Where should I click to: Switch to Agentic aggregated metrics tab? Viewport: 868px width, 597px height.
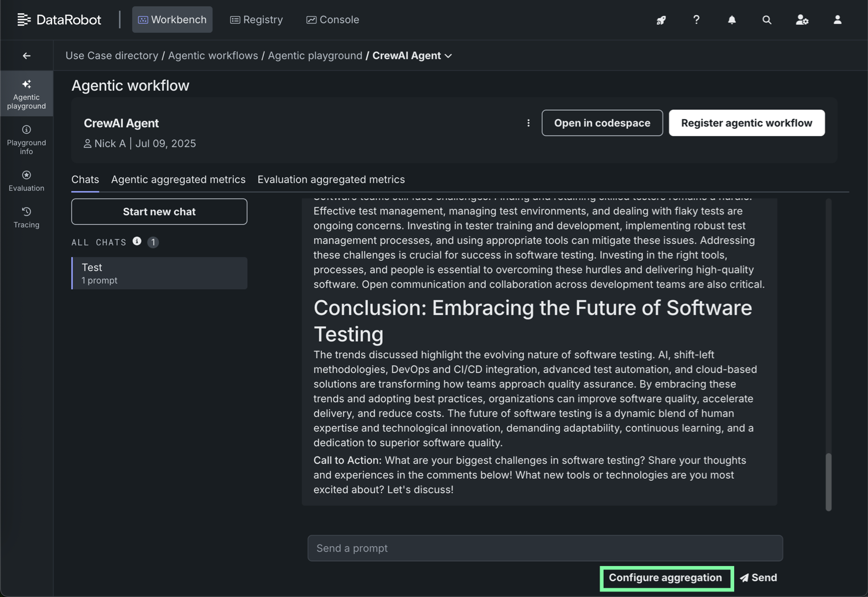(178, 180)
